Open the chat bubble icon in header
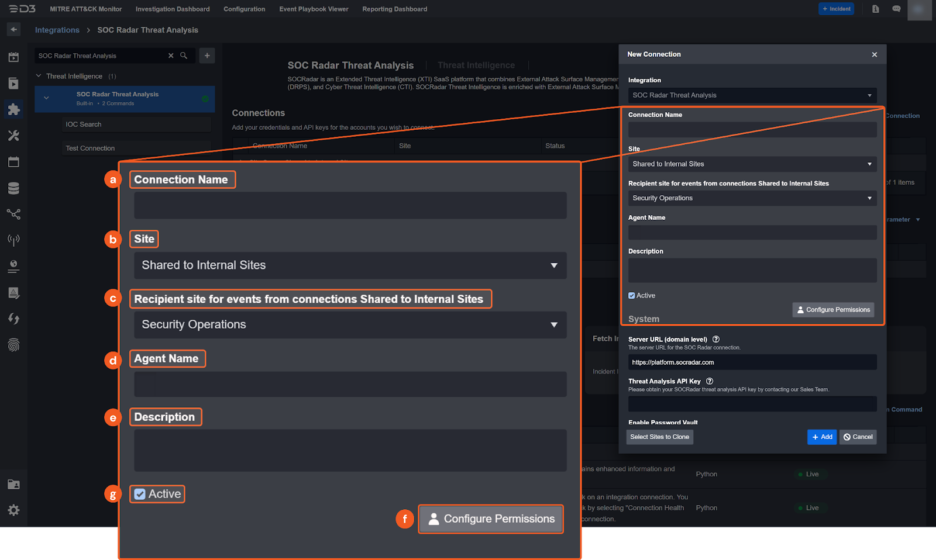Viewport: 936px width, 560px height. [896, 9]
